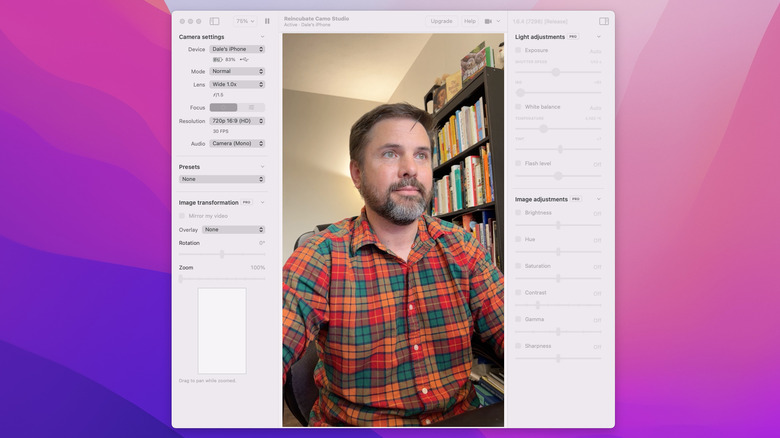Enable the Gamma checkbox

[518, 319]
